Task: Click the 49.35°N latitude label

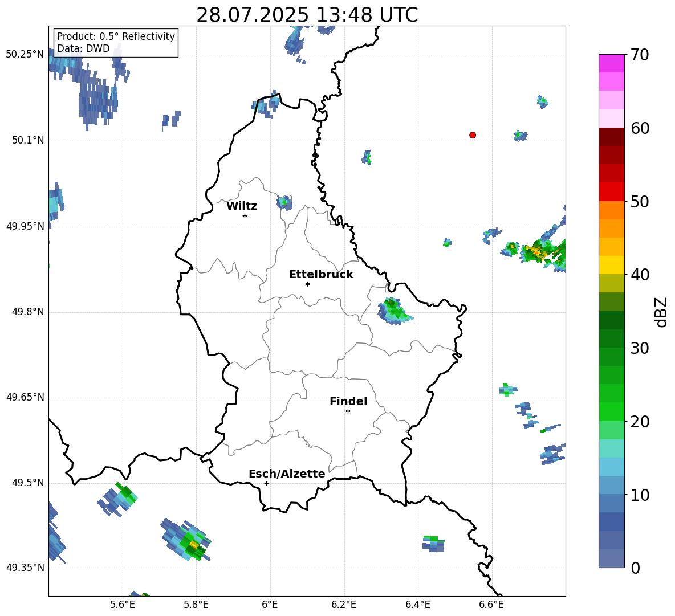Action: [25, 568]
